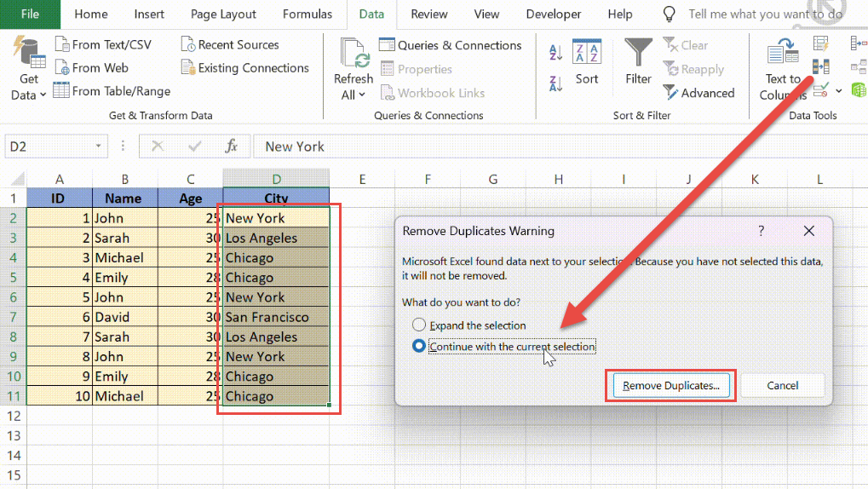The height and width of the screenshot is (489, 868).
Task: Click From Table/Range
Action: (x=112, y=91)
